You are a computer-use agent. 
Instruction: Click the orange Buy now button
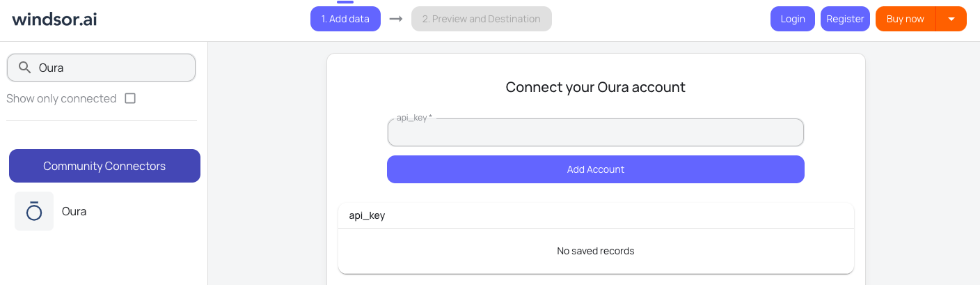[x=905, y=19]
